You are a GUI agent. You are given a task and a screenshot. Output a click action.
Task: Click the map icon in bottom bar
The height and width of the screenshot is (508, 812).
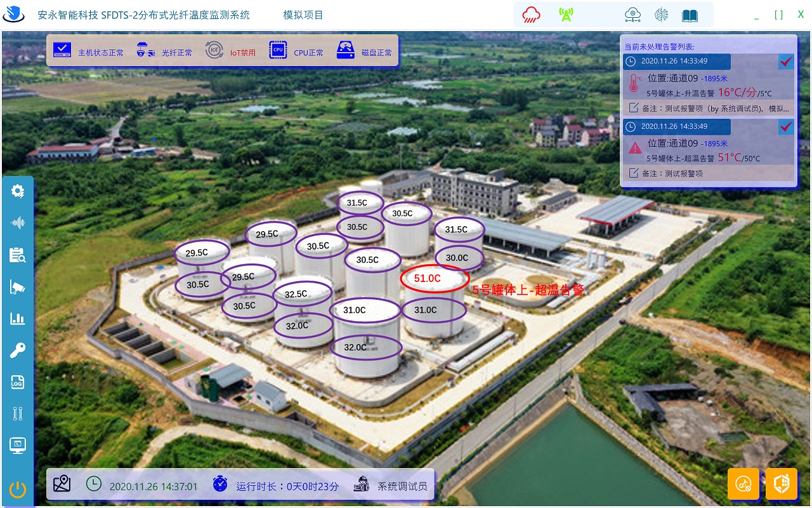pos(62,484)
